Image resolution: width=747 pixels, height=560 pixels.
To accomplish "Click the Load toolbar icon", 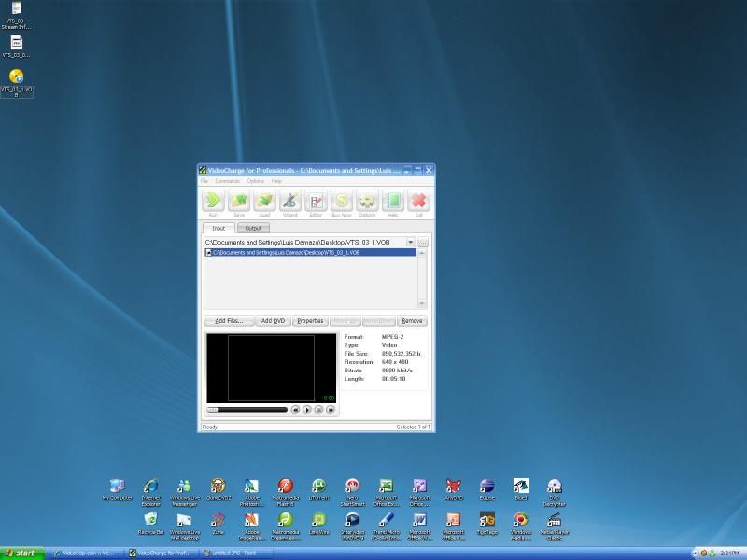I will [x=264, y=201].
